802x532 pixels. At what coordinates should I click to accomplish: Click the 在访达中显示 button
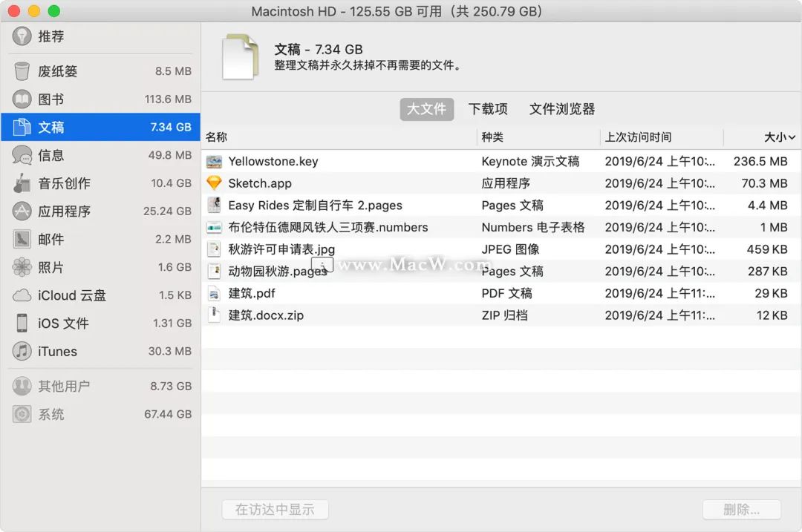276,509
